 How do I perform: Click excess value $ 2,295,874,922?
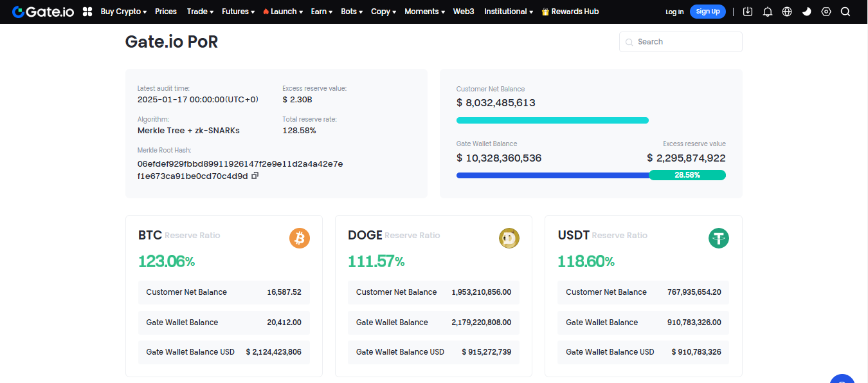coord(686,158)
